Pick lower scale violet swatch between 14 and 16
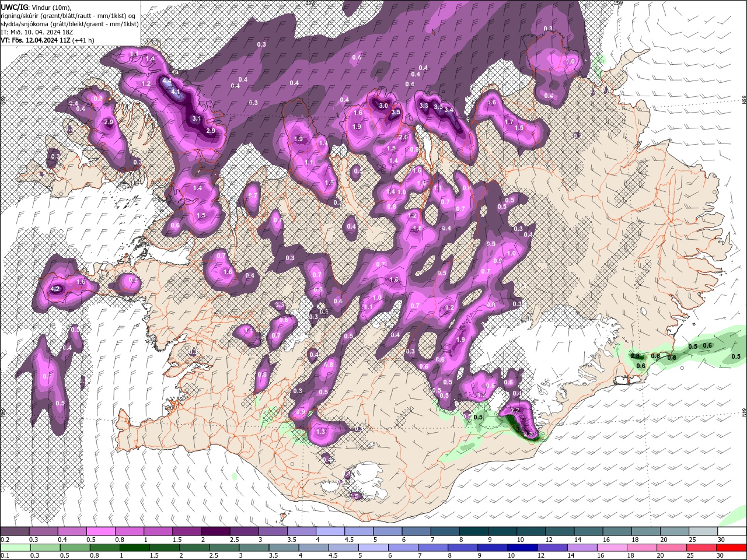 (x=584, y=548)
